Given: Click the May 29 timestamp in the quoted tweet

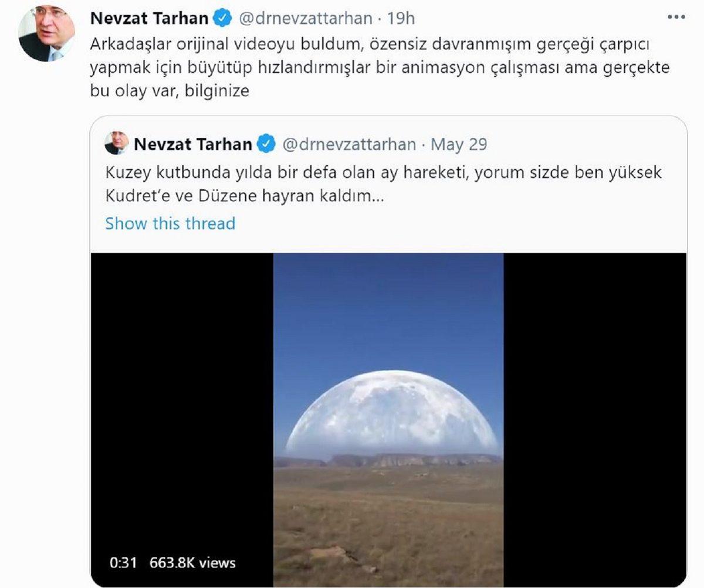Looking at the screenshot, I should click(458, 143).
